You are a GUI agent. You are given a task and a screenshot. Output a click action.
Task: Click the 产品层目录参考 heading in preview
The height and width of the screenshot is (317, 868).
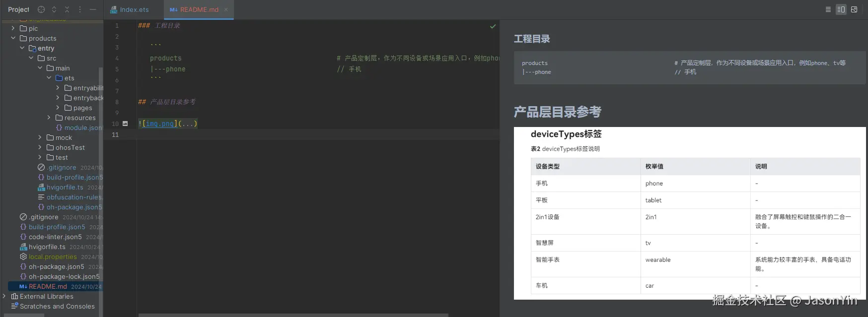pos(557,112)
